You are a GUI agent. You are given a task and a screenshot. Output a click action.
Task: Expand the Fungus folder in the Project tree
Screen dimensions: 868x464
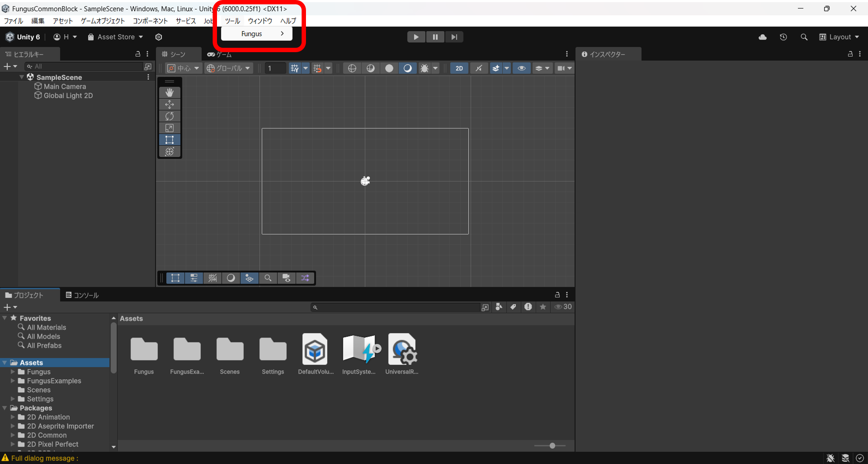click(x=13, y=371)
